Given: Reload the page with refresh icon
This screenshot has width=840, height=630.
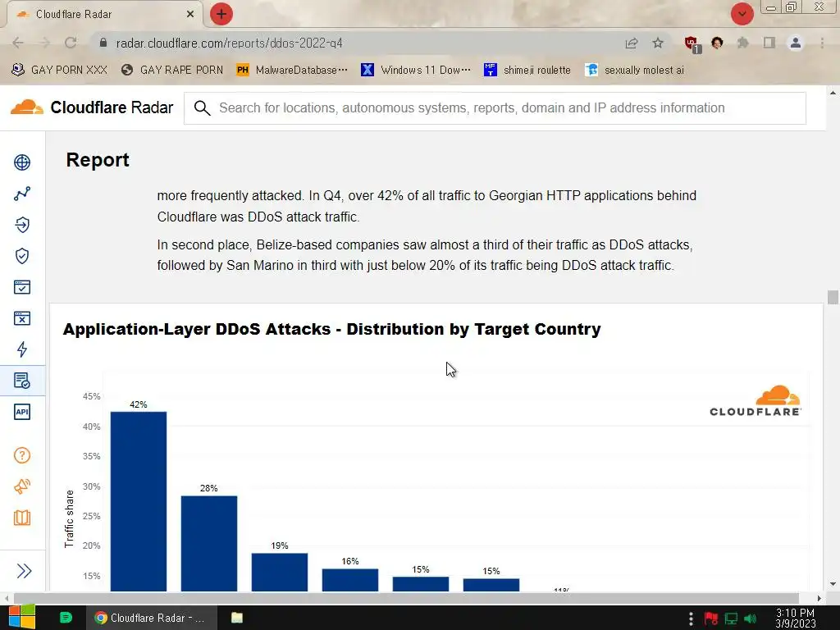Looking at the screenshot, I should pos(71,43).
